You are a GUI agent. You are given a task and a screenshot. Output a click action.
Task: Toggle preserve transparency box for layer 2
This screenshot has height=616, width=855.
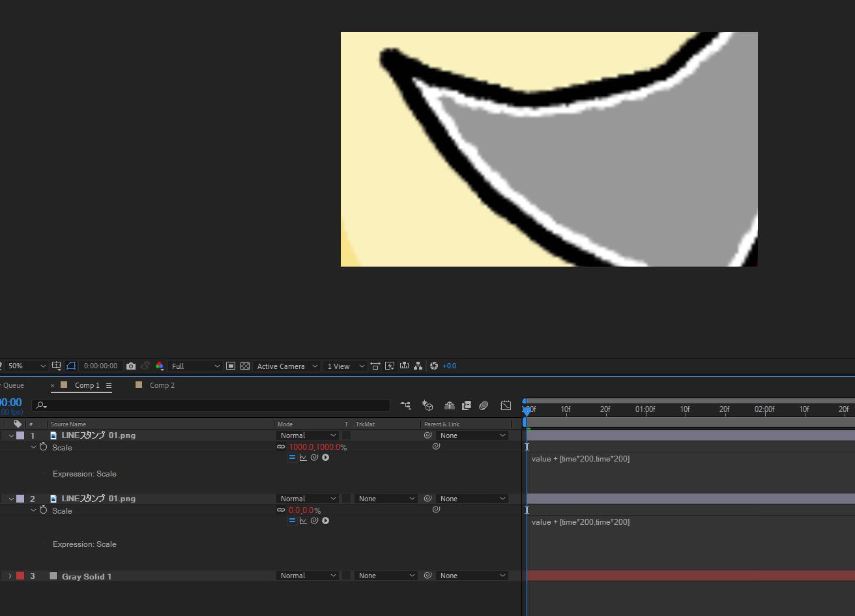347,499
